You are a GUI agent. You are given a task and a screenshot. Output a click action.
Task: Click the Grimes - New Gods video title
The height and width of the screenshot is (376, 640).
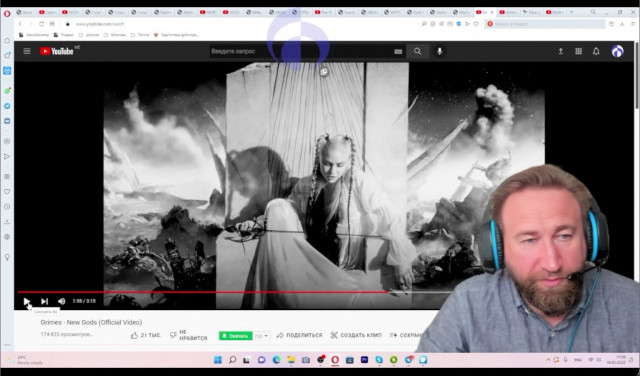[91, 322]
